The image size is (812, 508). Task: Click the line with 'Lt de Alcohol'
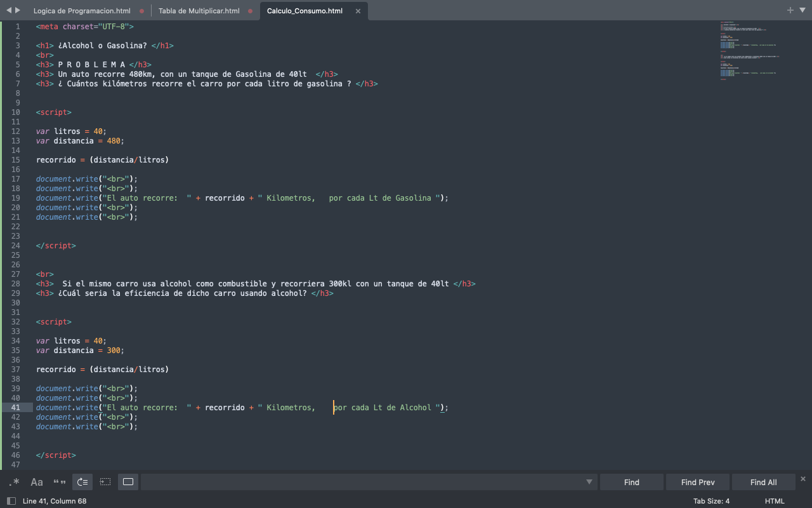[242, 408]
